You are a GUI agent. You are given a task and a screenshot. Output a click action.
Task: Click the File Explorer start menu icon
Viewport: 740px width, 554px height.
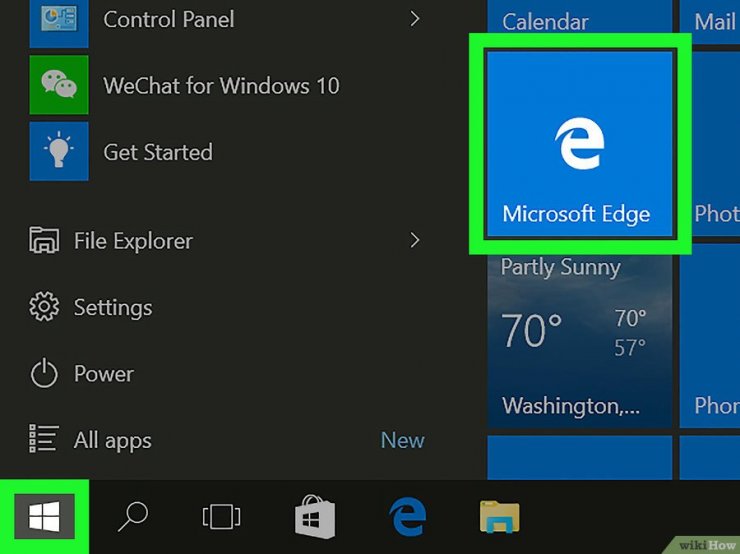[44, 240]
